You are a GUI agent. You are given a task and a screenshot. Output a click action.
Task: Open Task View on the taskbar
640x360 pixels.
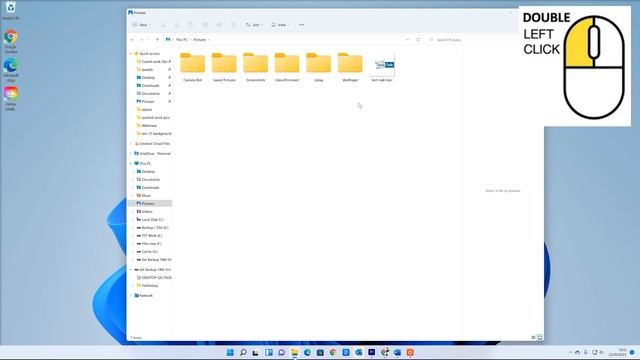256,352
